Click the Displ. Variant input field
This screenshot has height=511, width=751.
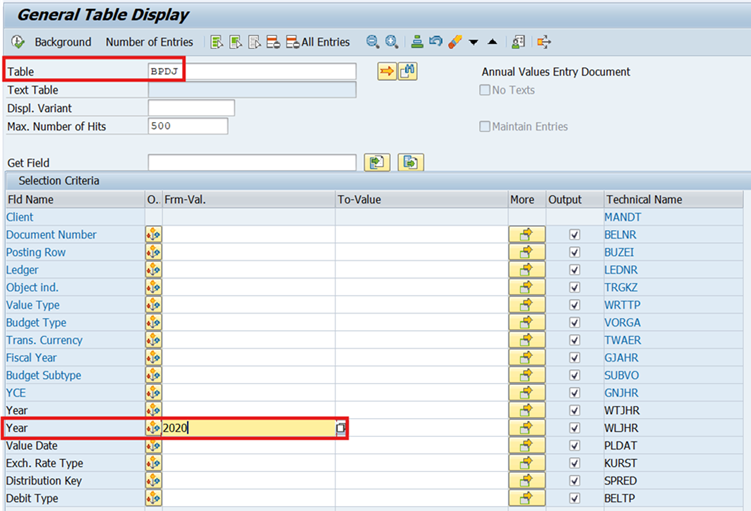190,108
